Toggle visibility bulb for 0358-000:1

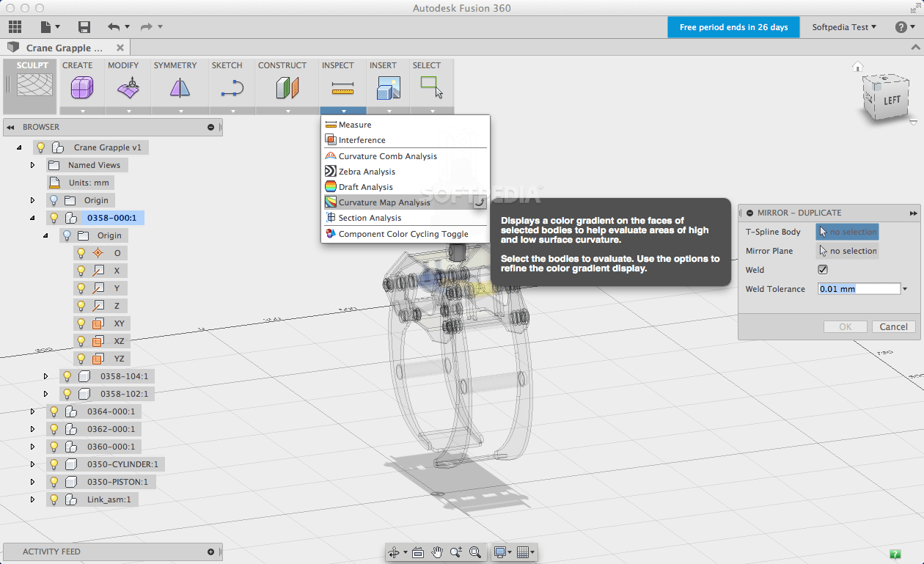pos(54,218)
